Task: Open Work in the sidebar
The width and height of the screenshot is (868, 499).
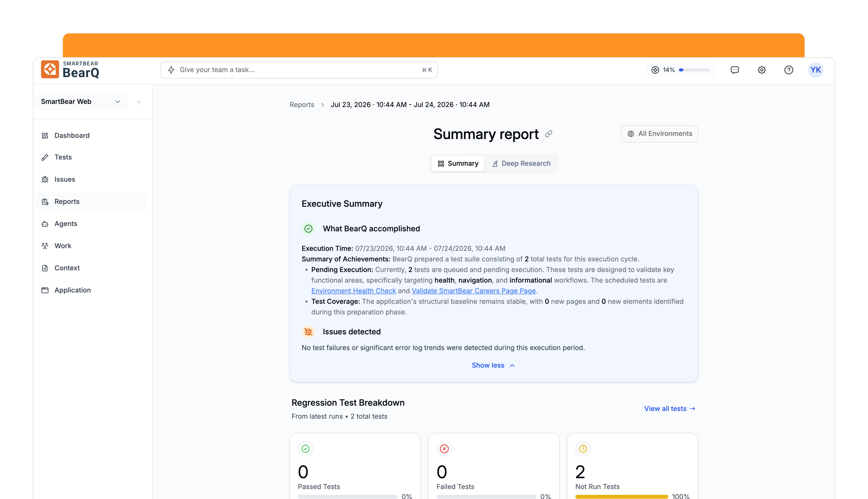Action: pos(91,246)
